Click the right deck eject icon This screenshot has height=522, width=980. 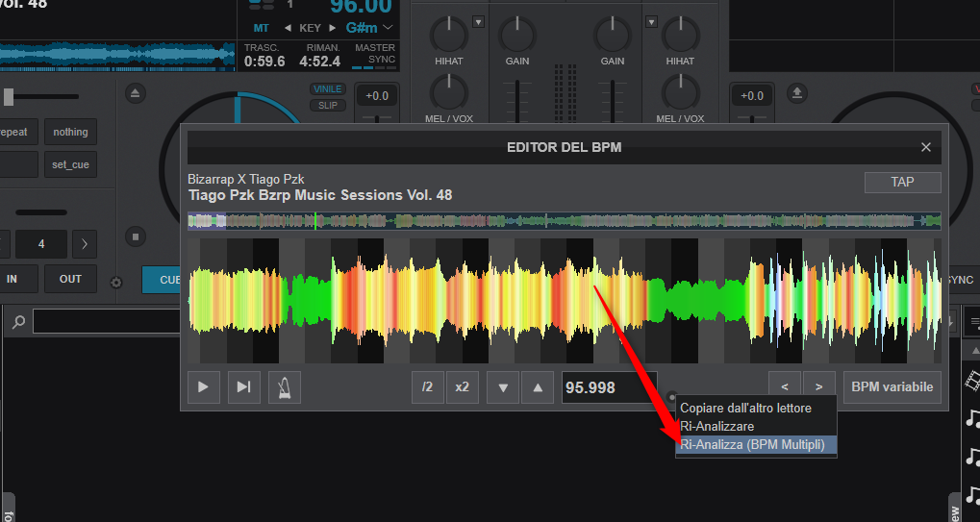(797, 93)
